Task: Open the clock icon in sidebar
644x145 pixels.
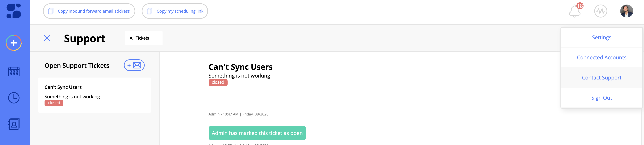Action: tap(14, 98)
